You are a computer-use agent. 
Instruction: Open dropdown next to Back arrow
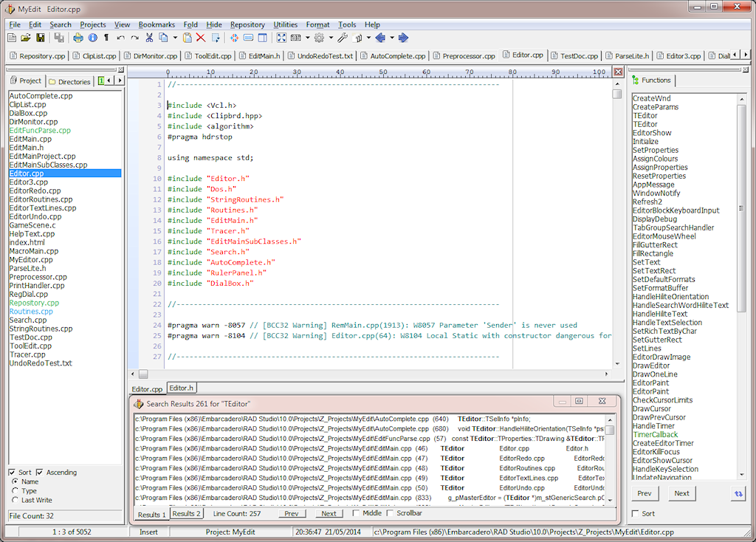point(392,38)
